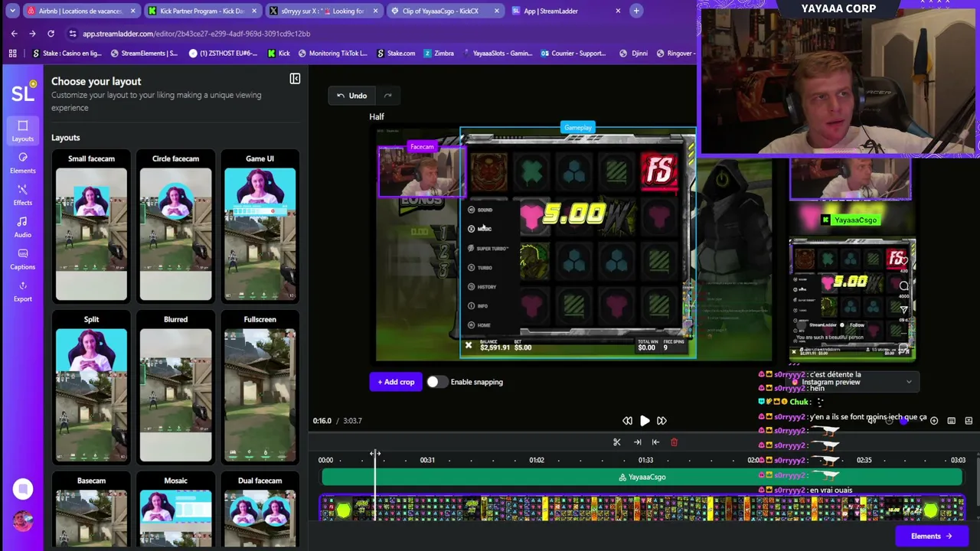Zoom in the timeline with plus icon
Viewport: 980px width, 551px height.
(934, 421)
